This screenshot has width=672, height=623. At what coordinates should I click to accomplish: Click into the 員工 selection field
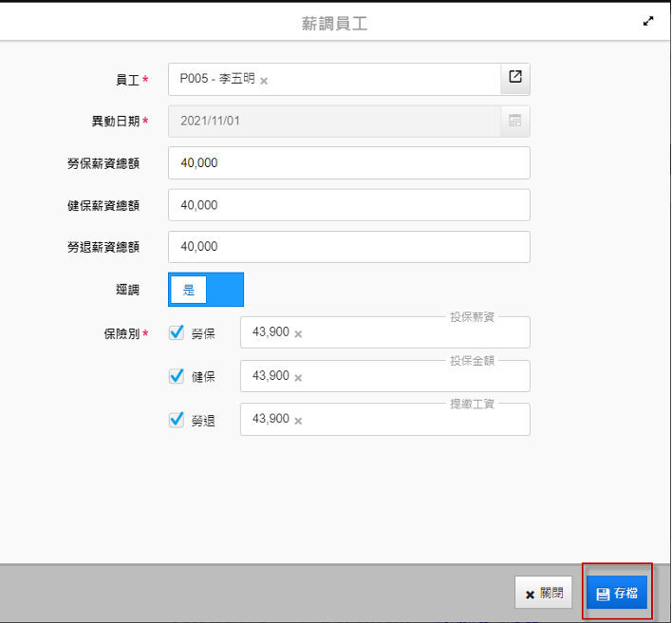pyautogui.click(x=380, y=80)
